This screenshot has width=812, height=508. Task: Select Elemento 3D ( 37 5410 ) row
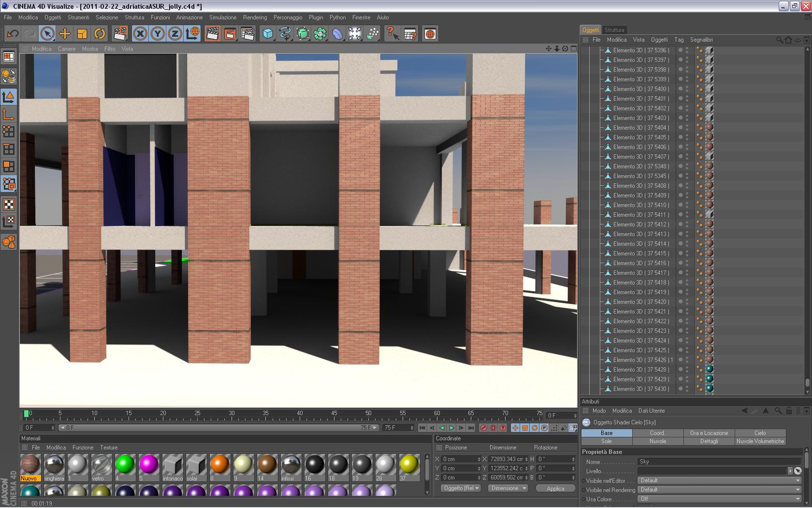641,205
